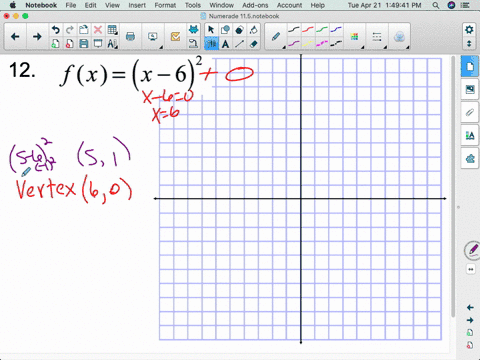The image size is (480, 360).
Task: Open the Add-ons menu
Action: (255, 5)
